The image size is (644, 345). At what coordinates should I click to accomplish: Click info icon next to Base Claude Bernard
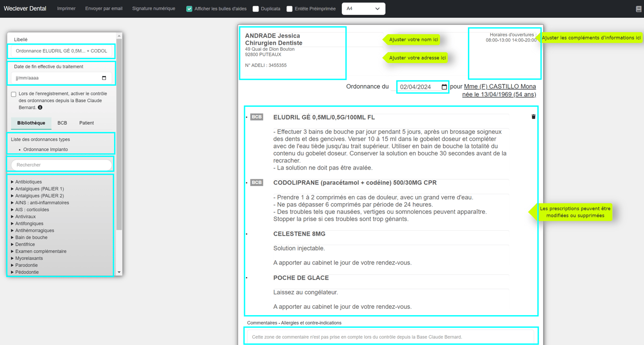[40, 107]
